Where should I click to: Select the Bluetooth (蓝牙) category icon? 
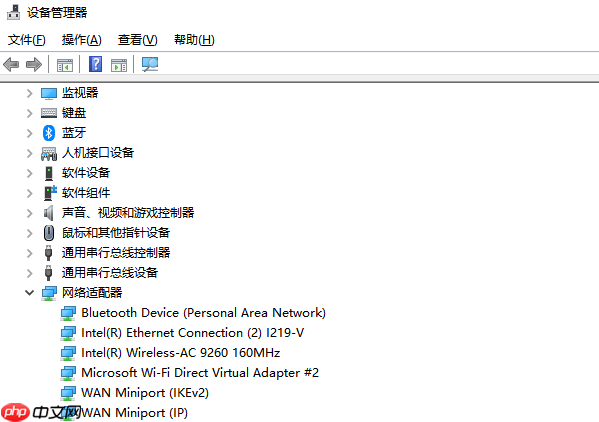[x=49, y=133]
